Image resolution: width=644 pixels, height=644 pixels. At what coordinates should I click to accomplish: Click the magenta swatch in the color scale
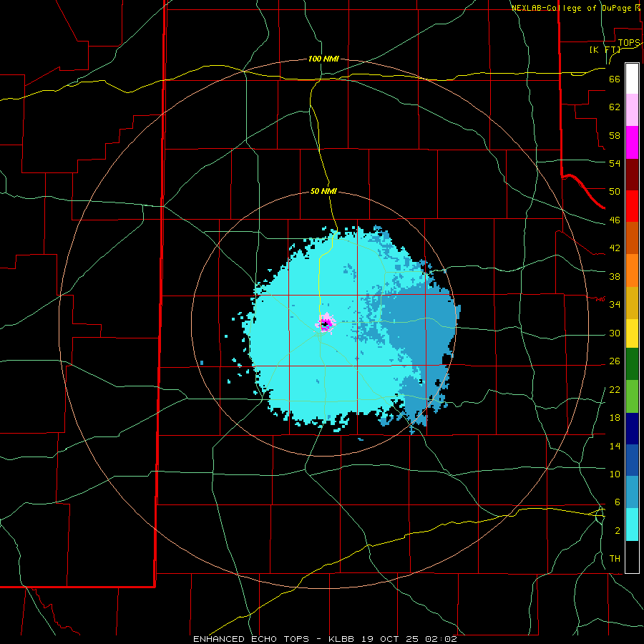click(632, 142)
